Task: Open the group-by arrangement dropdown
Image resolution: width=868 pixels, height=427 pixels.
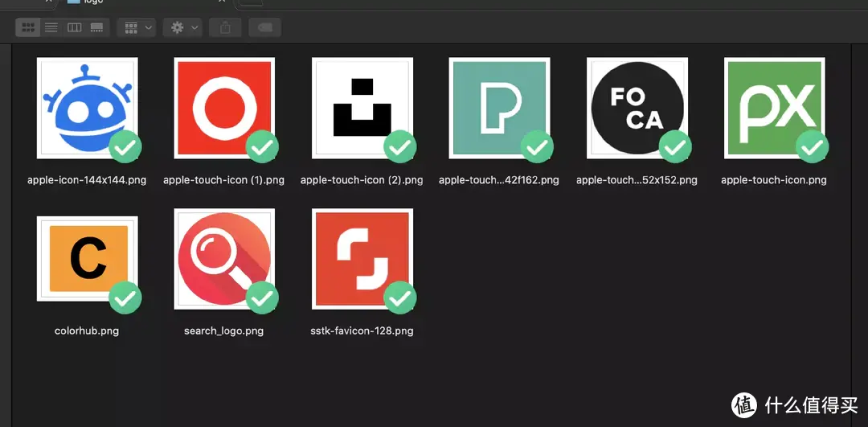Action: pos(137,27)
